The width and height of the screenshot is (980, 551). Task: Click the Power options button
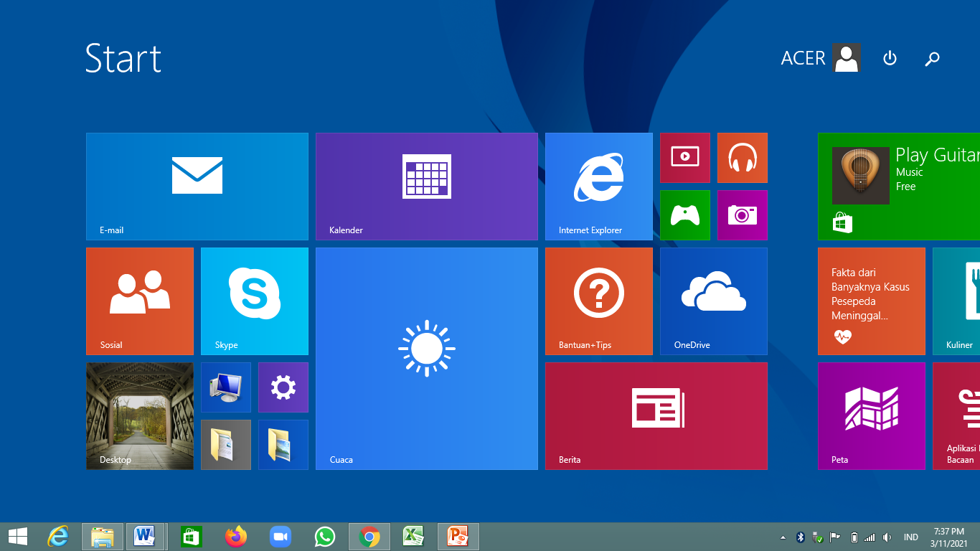(x=890, y=58)
